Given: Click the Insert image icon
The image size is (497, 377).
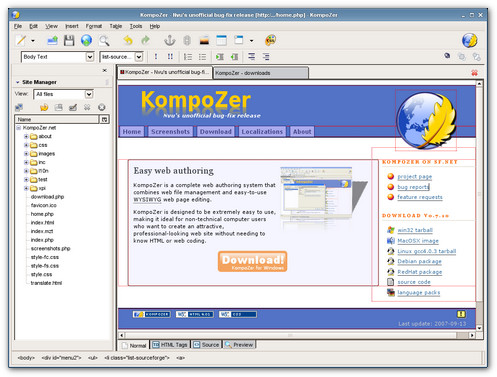Looking at the screenshot, I should coord(204,41).
